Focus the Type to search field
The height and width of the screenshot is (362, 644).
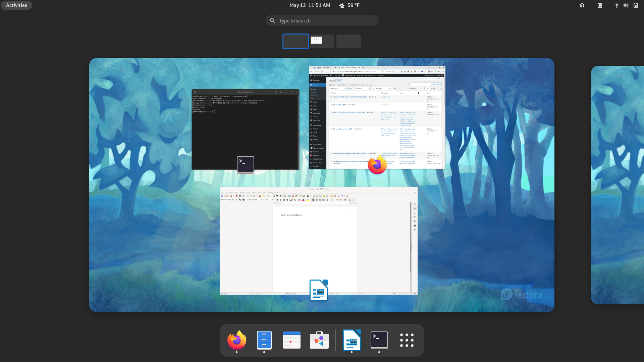pos(322,21)
